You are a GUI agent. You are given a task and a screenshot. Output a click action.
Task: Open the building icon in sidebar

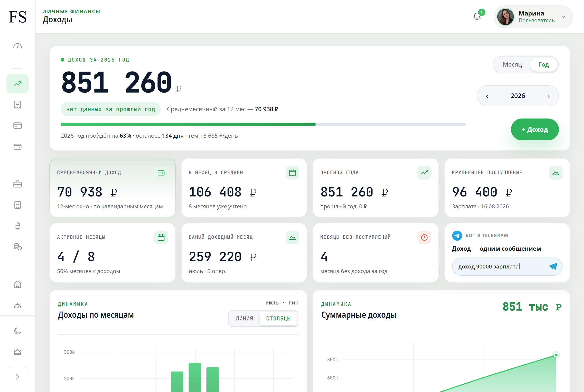coord(18,284)
